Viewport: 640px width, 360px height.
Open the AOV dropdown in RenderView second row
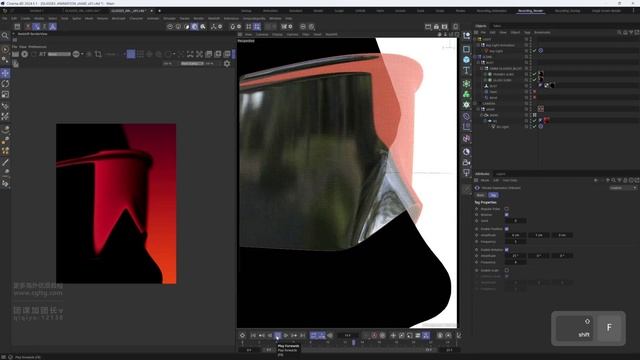point(192,64)
